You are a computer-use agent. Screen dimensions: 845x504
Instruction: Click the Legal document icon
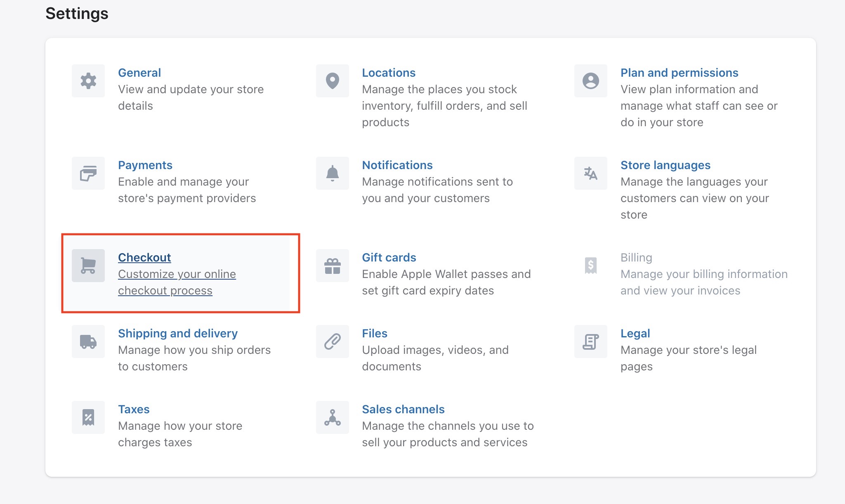[590, 341]
